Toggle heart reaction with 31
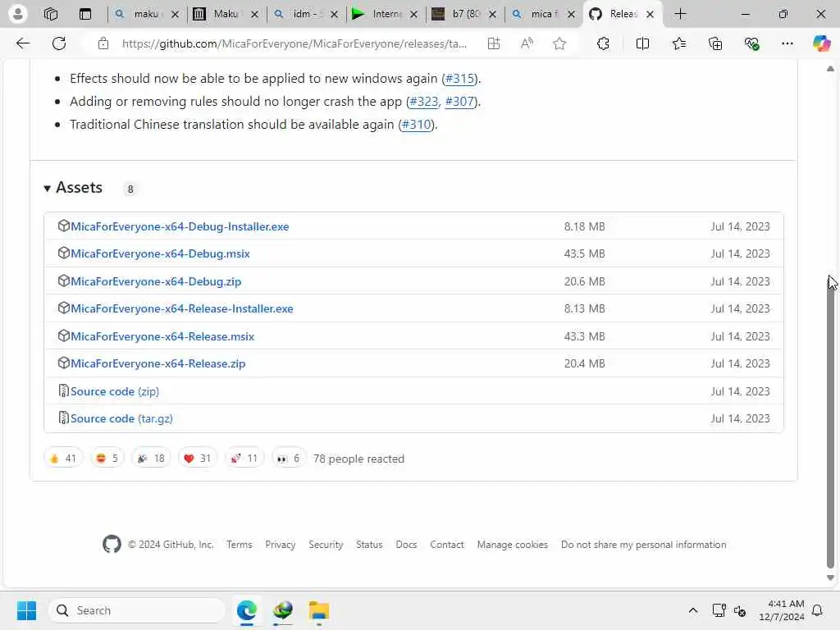The height and width of the screenshot is (630, 840). (198, 458)
